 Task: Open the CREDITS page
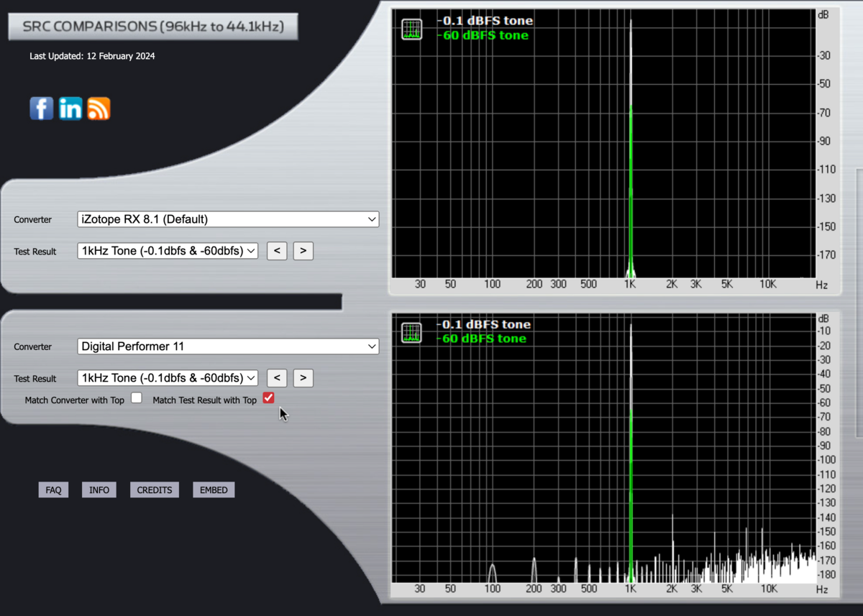[x=155, y=490]
